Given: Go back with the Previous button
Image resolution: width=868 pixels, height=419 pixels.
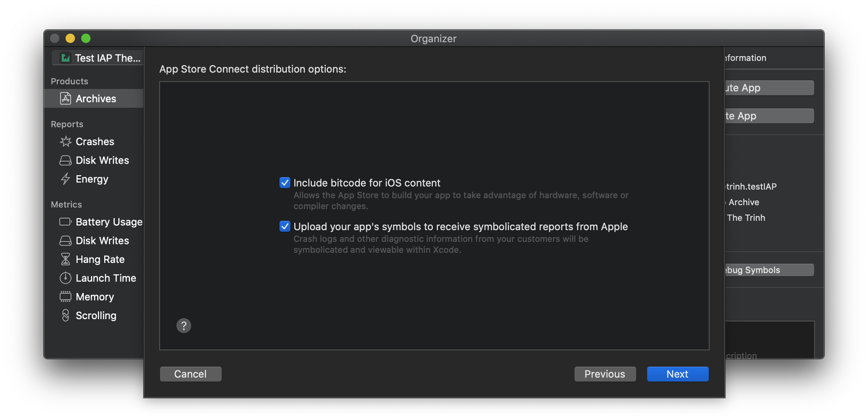Looking at the screenshot, I should 605,374.
